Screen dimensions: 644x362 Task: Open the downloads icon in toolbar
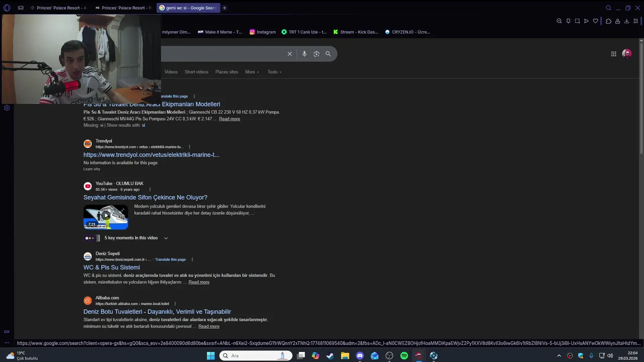point(626,21)
